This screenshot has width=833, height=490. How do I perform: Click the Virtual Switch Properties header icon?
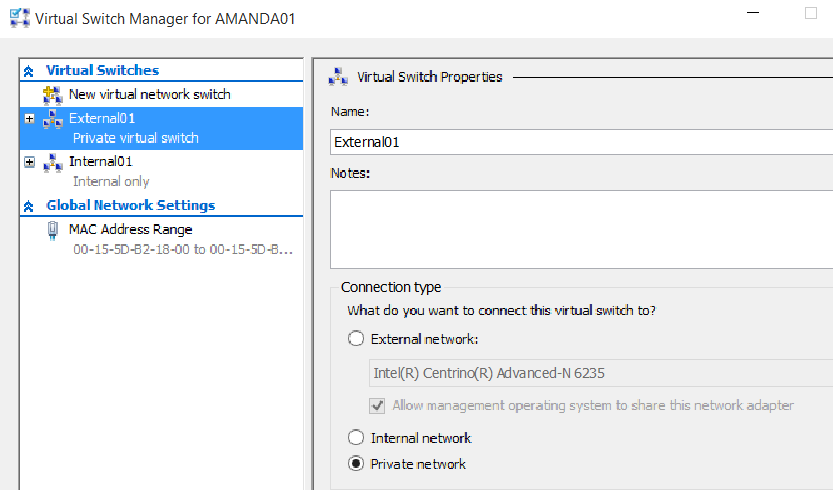point(339,77)
